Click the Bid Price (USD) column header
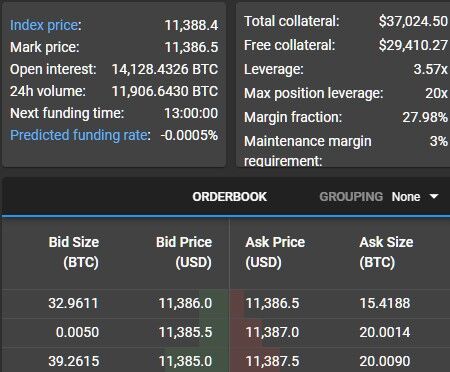The height and width of the screenshot is (372, 450). pos(184,252)
